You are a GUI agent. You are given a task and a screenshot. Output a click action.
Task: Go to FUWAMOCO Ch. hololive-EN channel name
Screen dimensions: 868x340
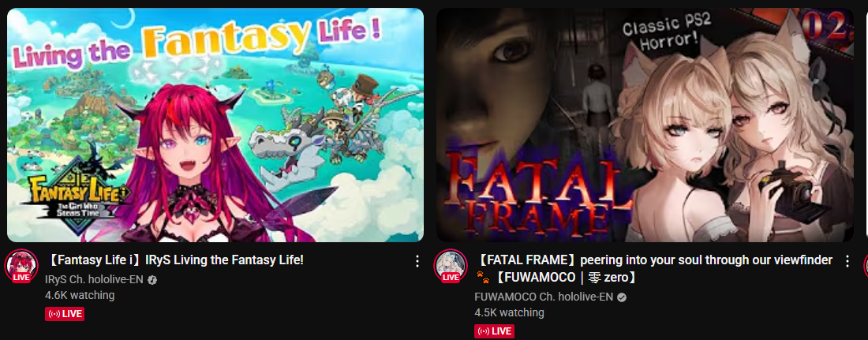(x=544, y=297)
